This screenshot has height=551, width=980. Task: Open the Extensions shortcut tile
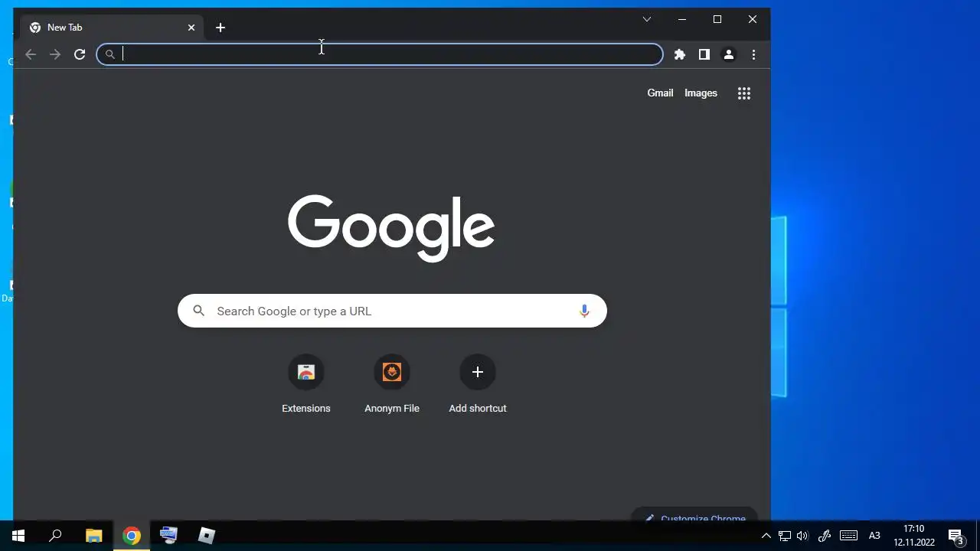(306, 385)
